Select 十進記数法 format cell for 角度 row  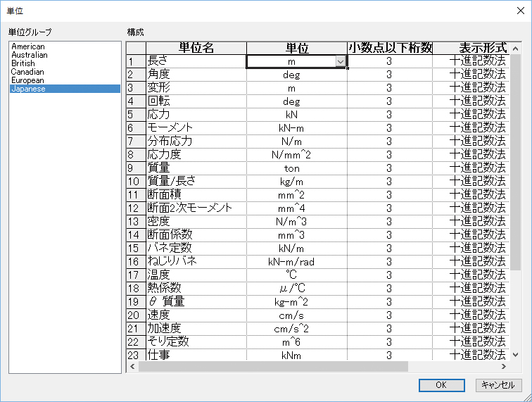471,75
